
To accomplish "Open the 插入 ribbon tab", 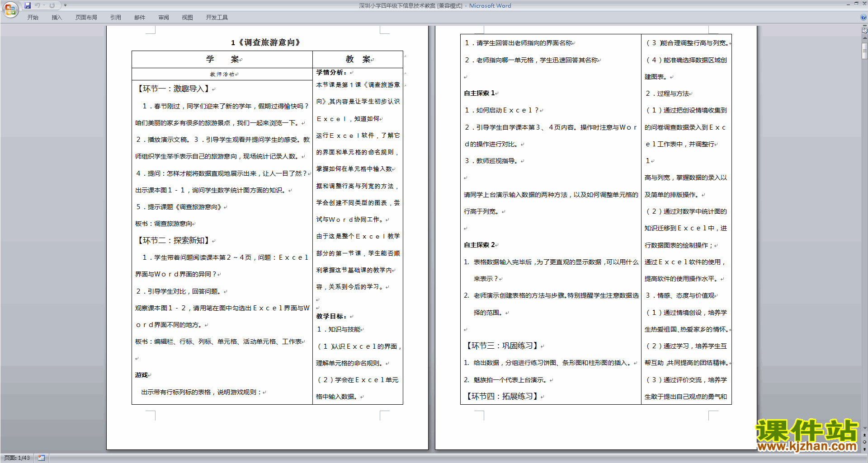I will pyautogui.click(x=57, y=18).
